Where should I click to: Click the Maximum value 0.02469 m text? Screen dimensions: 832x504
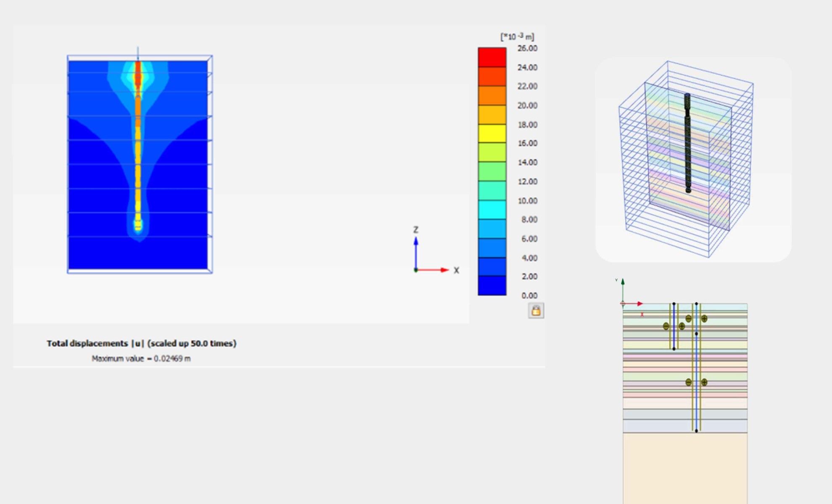click(141, 359)
